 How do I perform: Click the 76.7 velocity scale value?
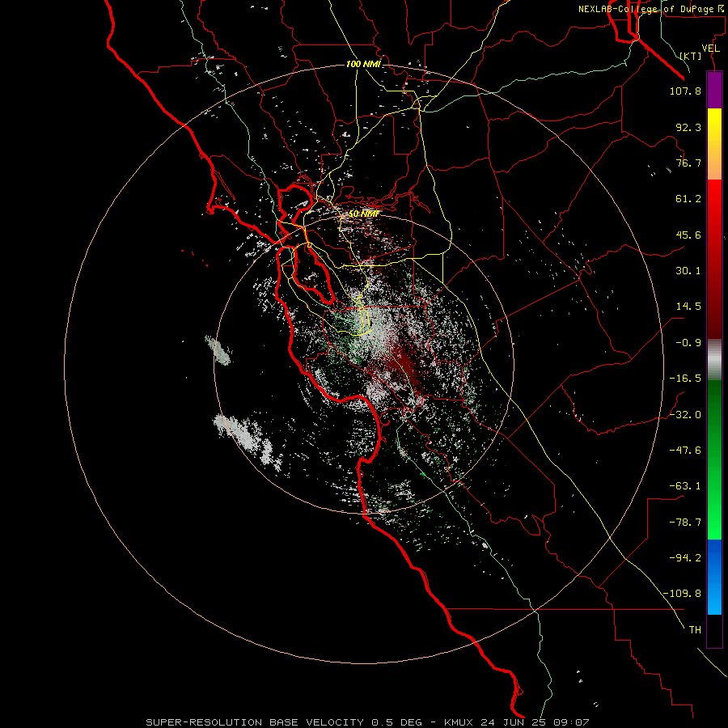click(x=688, y=163)
